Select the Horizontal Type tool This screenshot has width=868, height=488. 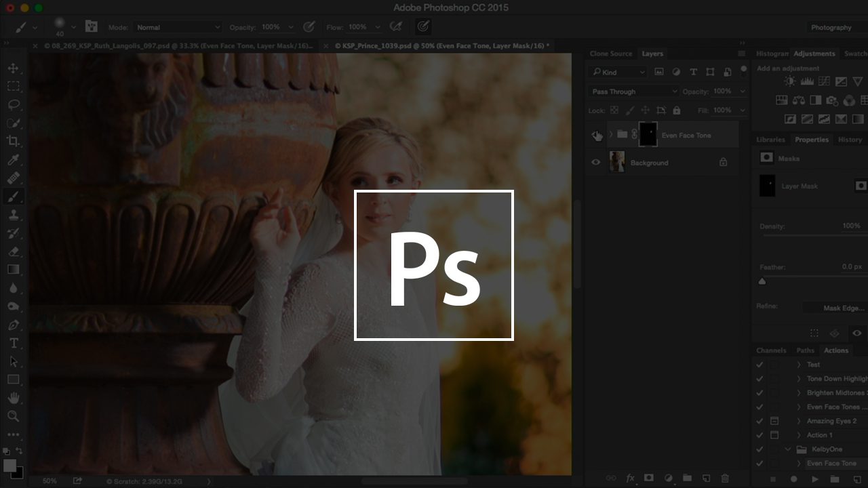coord(13,343)
